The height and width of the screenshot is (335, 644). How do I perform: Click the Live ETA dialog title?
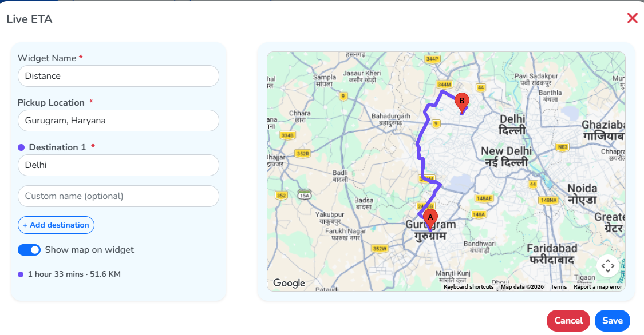click(30, 19)
